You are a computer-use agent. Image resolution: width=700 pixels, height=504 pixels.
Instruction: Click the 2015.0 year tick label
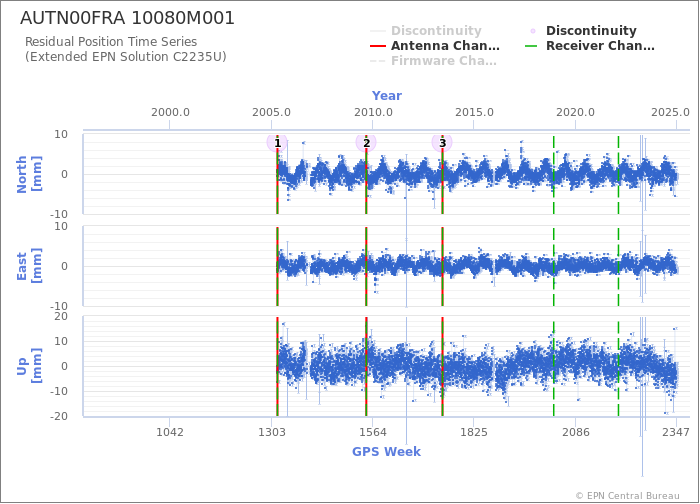coord(474,112)
